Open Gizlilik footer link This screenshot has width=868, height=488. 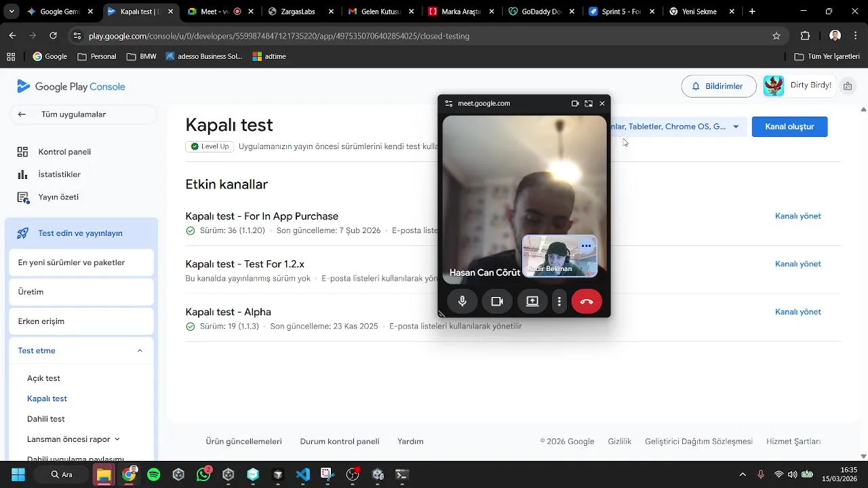point(620,441)
